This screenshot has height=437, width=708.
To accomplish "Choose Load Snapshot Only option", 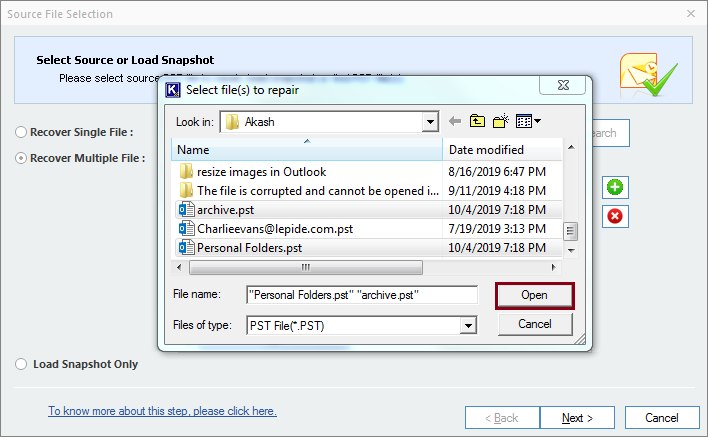I will point(21,365).
